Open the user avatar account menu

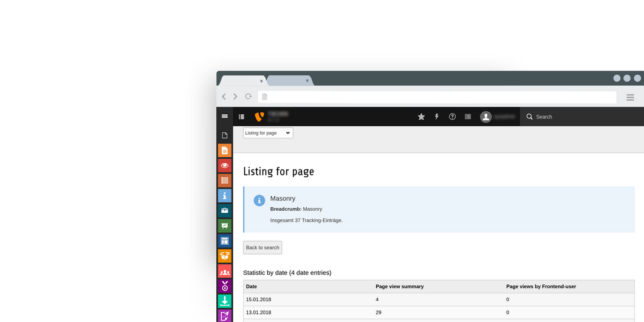[x=486, y=117]
